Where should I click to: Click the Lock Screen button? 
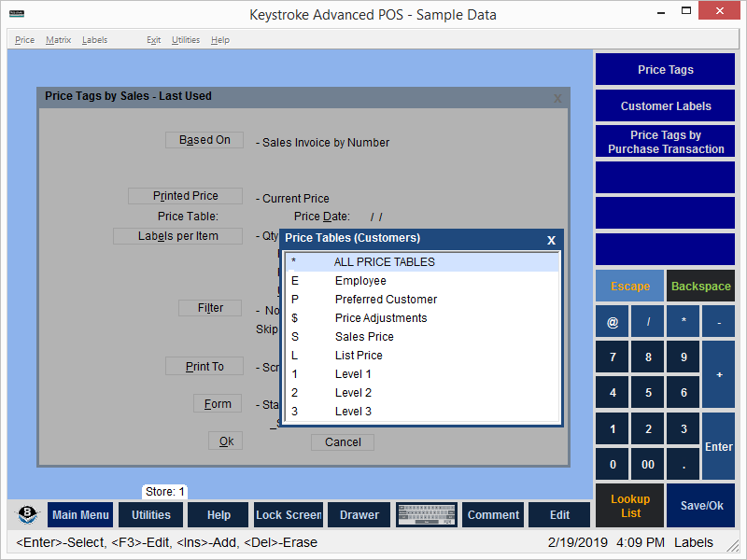click(289, 515)
